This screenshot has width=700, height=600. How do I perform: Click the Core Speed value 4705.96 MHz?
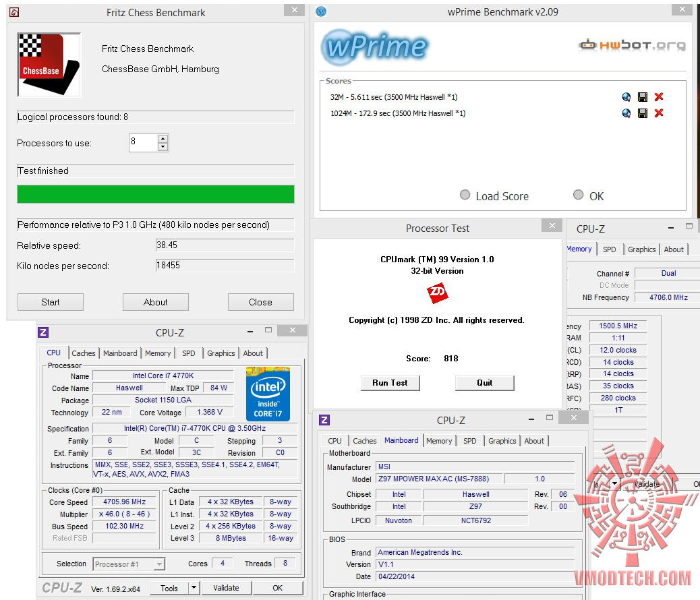124,502
